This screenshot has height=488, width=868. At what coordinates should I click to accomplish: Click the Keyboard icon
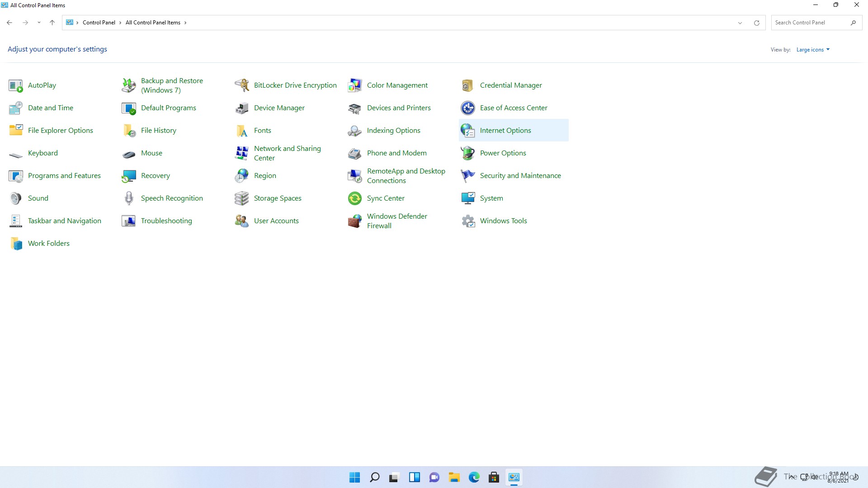tap(16, 155)
